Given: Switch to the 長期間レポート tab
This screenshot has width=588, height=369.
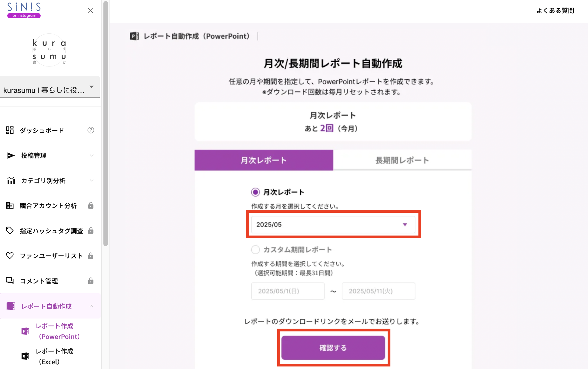Looking at the screenshot, I should [402, 160].
